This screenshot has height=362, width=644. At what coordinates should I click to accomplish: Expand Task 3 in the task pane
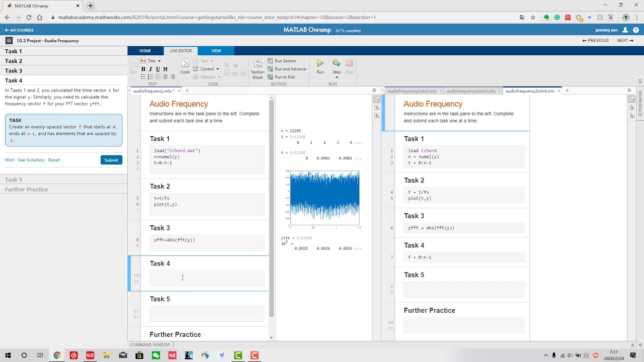pos(63,71)
